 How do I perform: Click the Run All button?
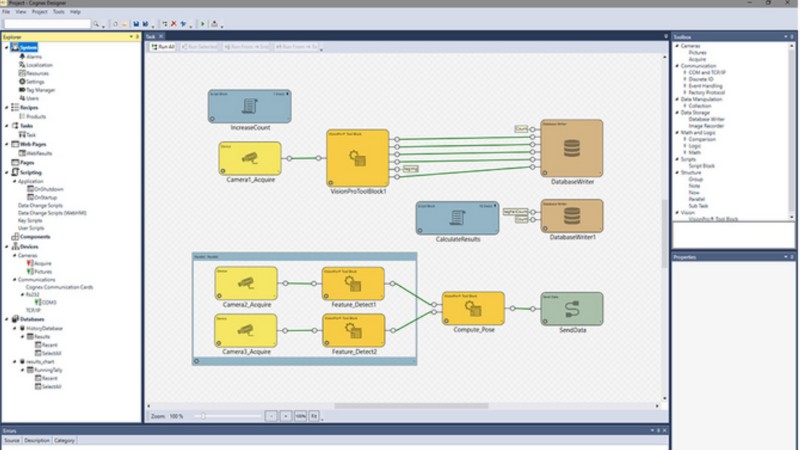tap(163, 47)
